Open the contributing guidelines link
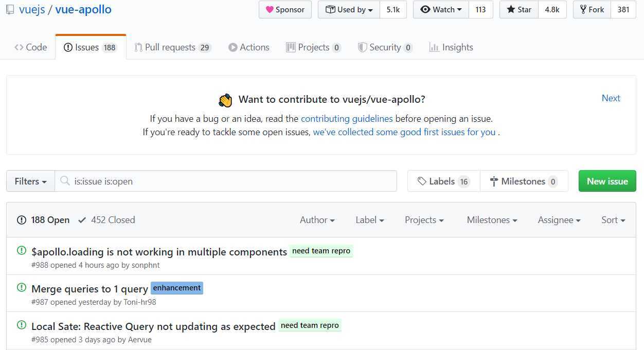 coord(347,119)
